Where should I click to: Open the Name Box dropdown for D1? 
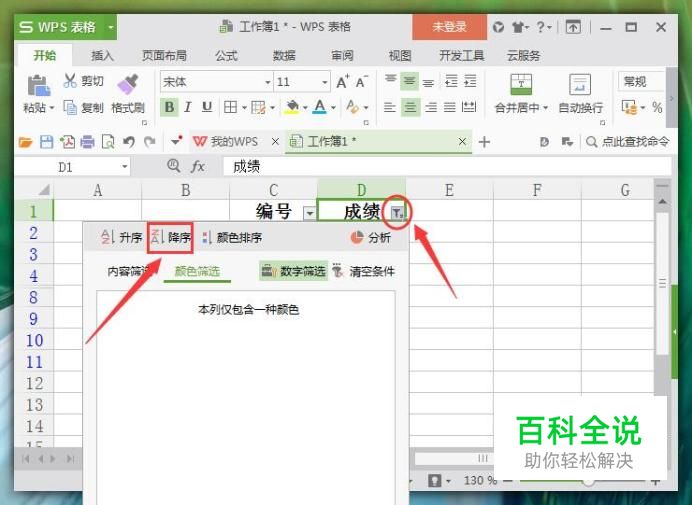(125, 167)
